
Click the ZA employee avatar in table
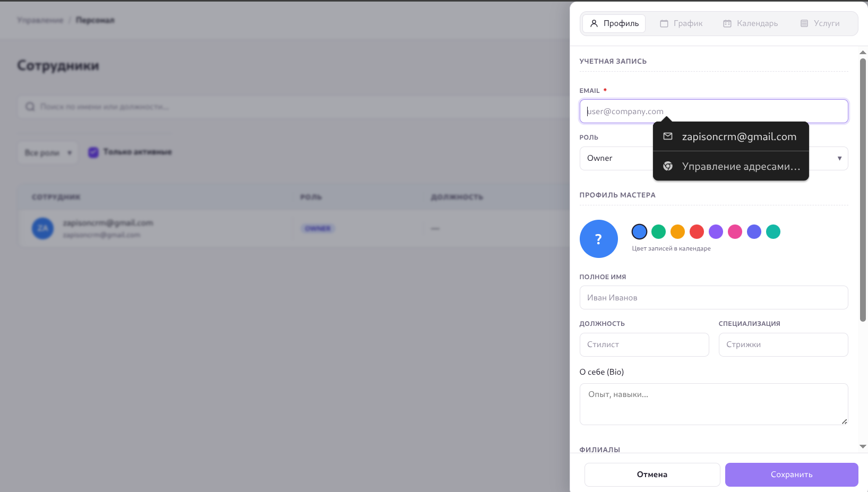42,228
